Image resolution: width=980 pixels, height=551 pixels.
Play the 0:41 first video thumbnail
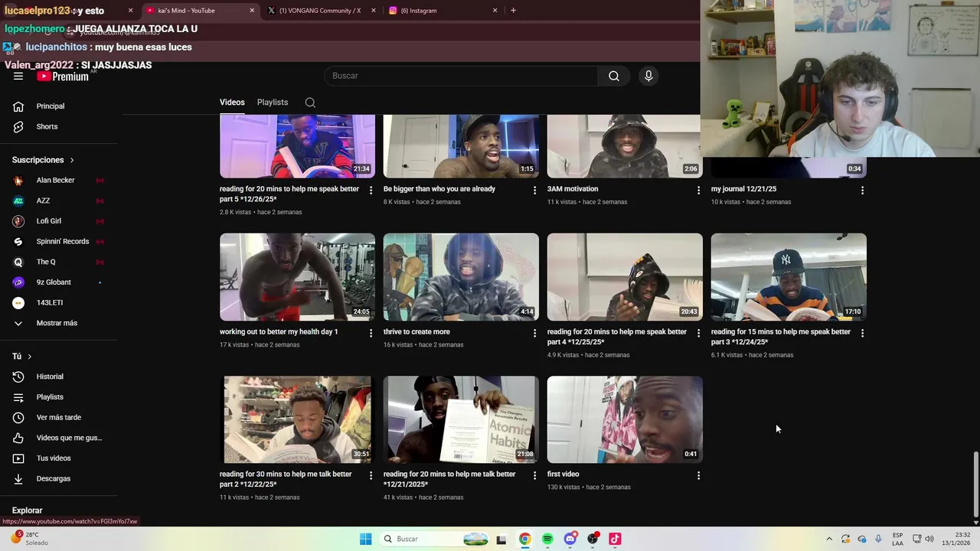coord(625,419)
